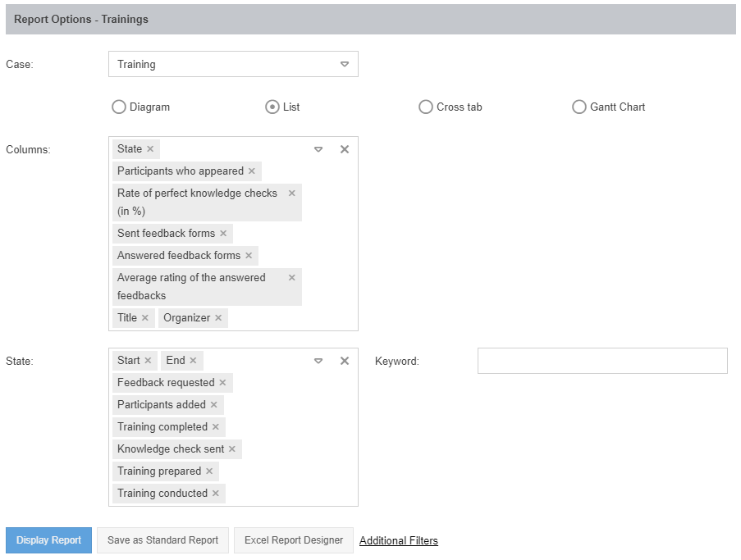Remove Sent feedback forms tag
This screenshot has width=741, height=560.
click(x=223, y=234)
